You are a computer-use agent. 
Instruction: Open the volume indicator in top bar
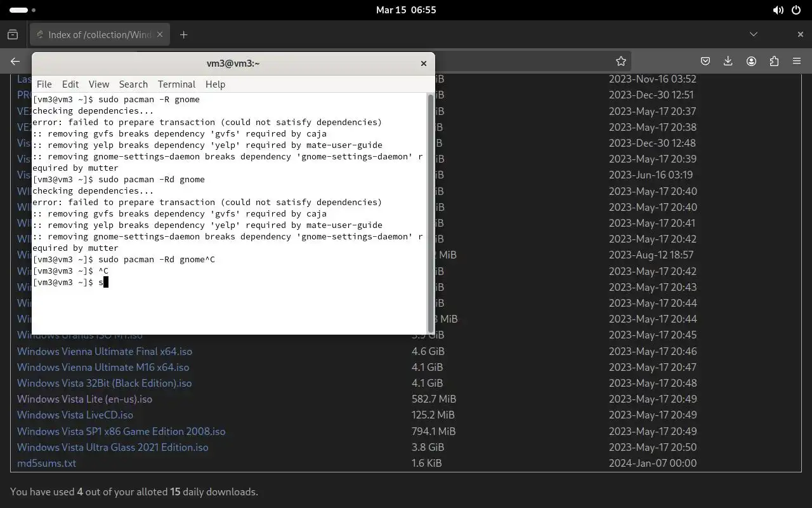[x=778, y=10]
